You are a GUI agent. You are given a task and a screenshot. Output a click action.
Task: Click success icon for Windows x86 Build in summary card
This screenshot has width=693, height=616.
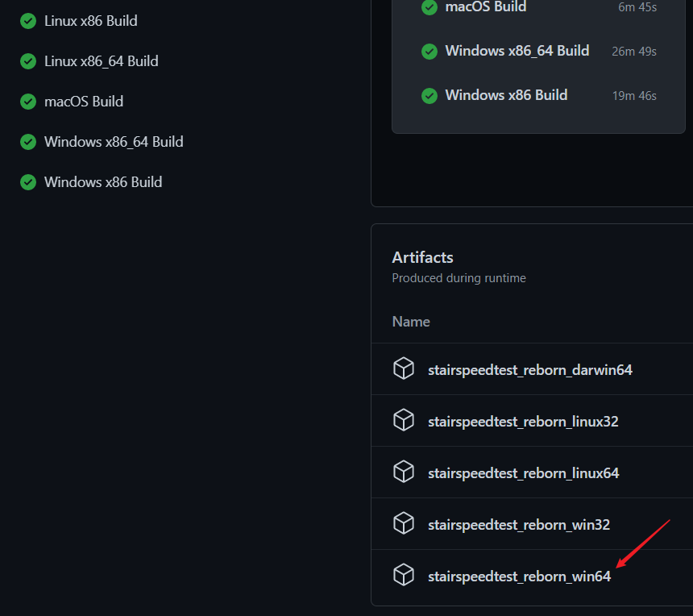[429, 95]
